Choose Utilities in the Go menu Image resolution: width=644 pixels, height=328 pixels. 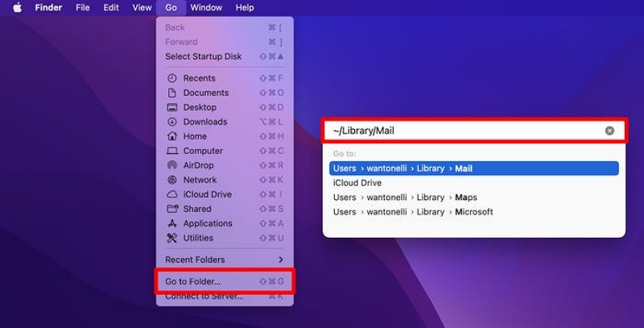pos(225,238)
